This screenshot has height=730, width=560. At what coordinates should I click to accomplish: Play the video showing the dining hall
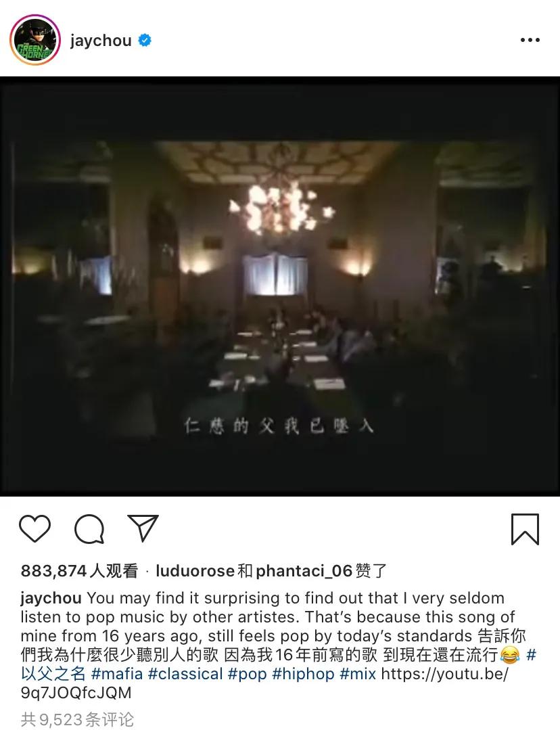(280, 286)
